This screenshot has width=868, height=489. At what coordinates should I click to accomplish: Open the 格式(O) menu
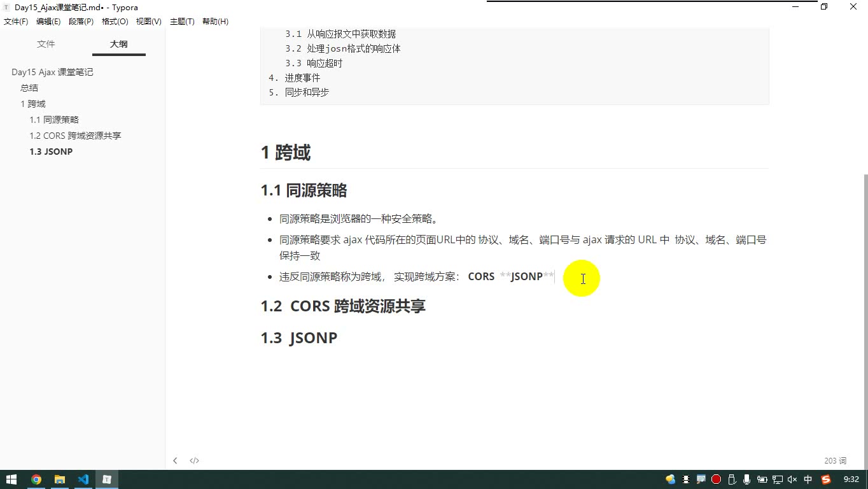point(115,22)
